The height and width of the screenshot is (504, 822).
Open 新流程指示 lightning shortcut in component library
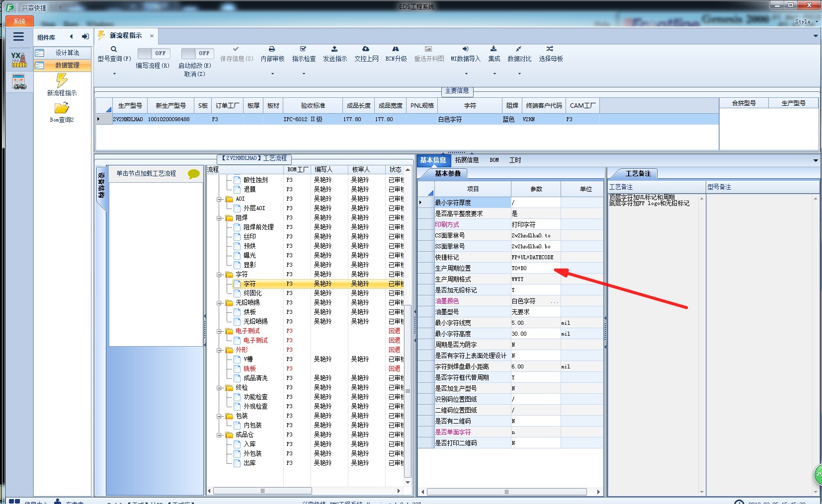(62, 80)
